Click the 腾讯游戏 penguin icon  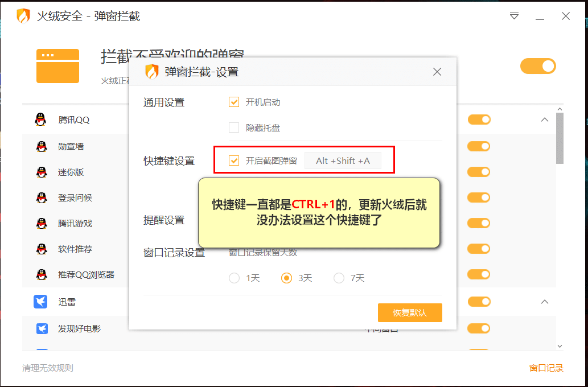(x=42, y=224)
